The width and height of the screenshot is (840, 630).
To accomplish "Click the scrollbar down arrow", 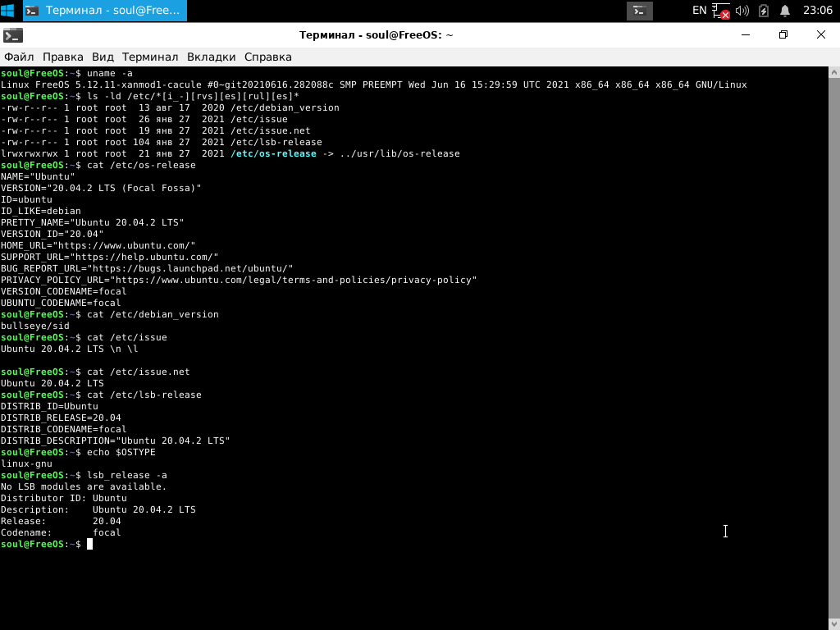I will (x=834, y=624).
